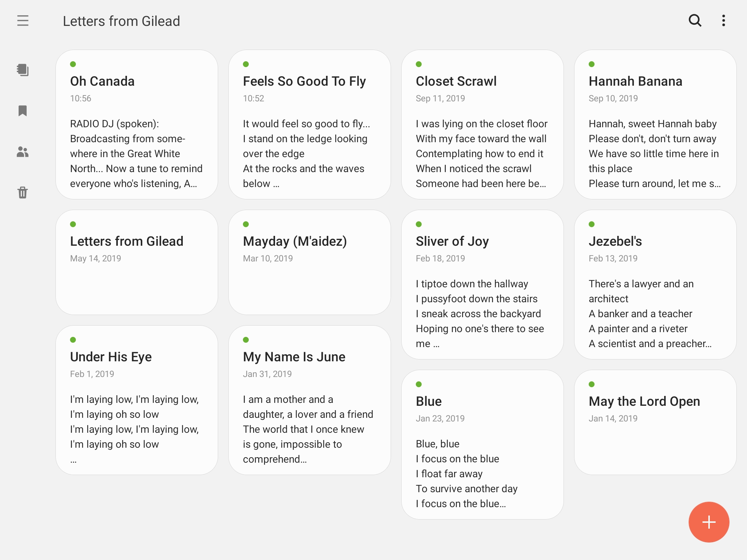
Task: Click the 'RADIO DJ (spoken):' preview text
Action: [115, 124]
